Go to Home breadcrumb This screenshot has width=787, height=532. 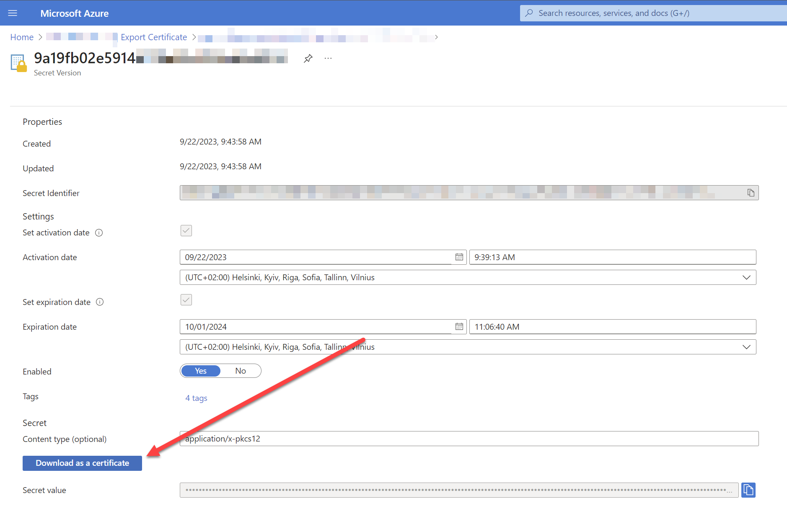point(22,37)
